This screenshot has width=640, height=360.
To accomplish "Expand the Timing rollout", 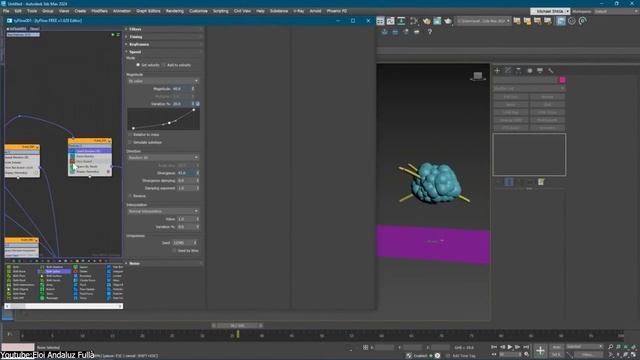I will tap(164, 37).
